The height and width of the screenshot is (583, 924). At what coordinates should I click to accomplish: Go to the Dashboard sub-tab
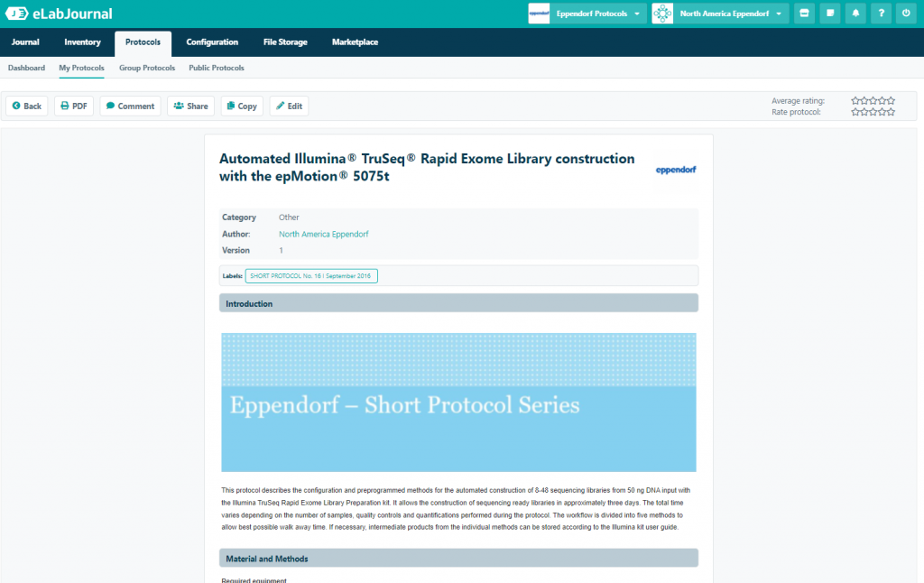point(26,68)
